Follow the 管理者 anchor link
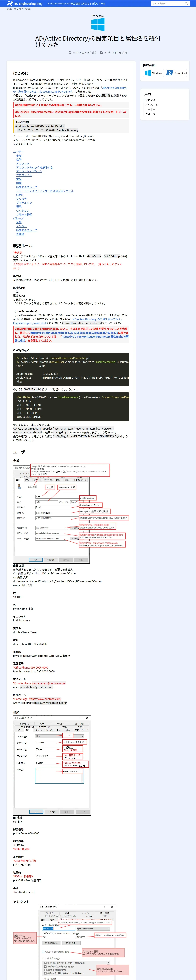 coord(20,234)
